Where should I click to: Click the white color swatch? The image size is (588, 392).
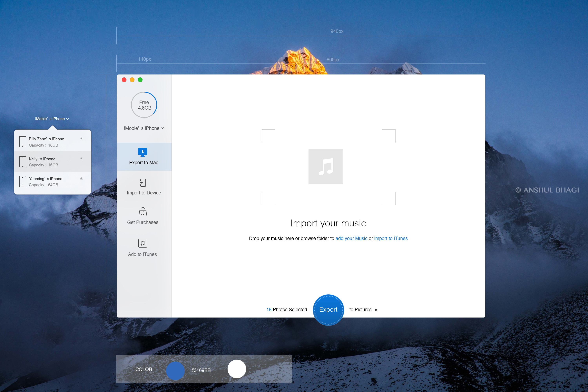click(237, 369)
